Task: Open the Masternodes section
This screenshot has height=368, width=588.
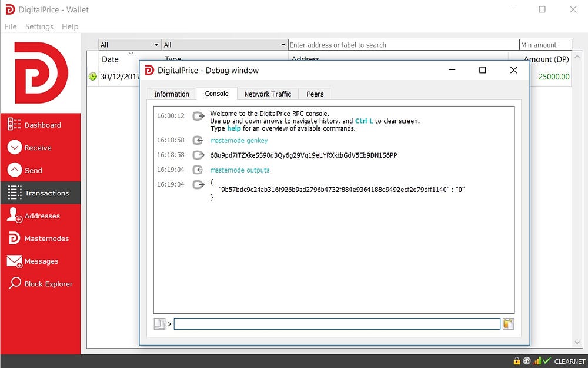Action: pyautogui.click(x=40, y=238)
